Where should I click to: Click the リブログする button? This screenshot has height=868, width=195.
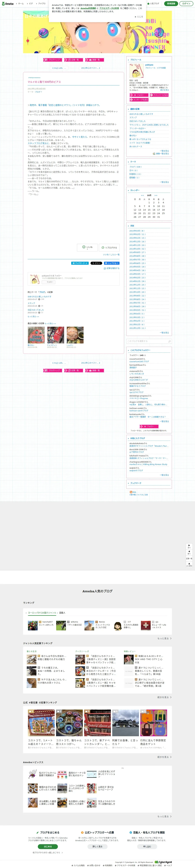(109, 247)
